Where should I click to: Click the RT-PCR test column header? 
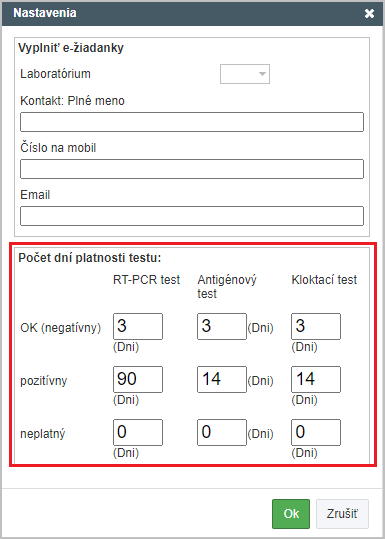[146, 280]
